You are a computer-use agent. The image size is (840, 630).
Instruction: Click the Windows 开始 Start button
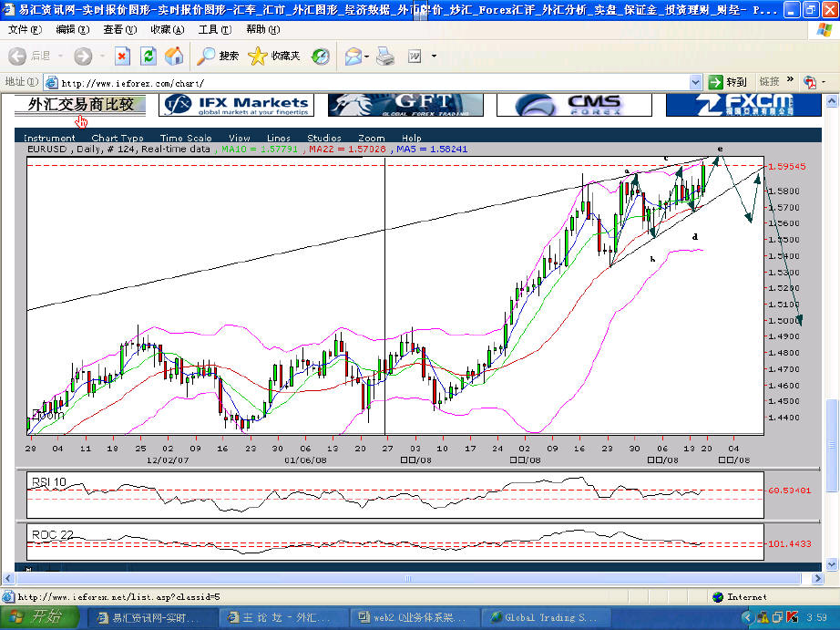point(39,617)
